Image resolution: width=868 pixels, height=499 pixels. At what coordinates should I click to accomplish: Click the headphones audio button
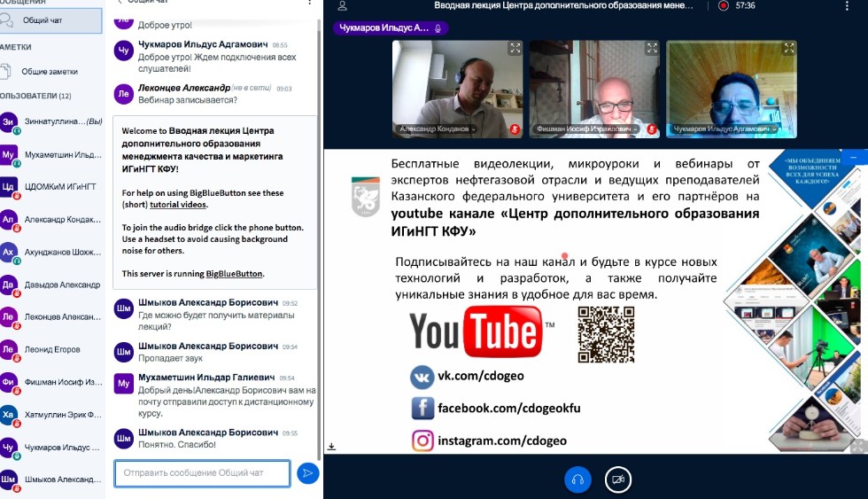577,480
